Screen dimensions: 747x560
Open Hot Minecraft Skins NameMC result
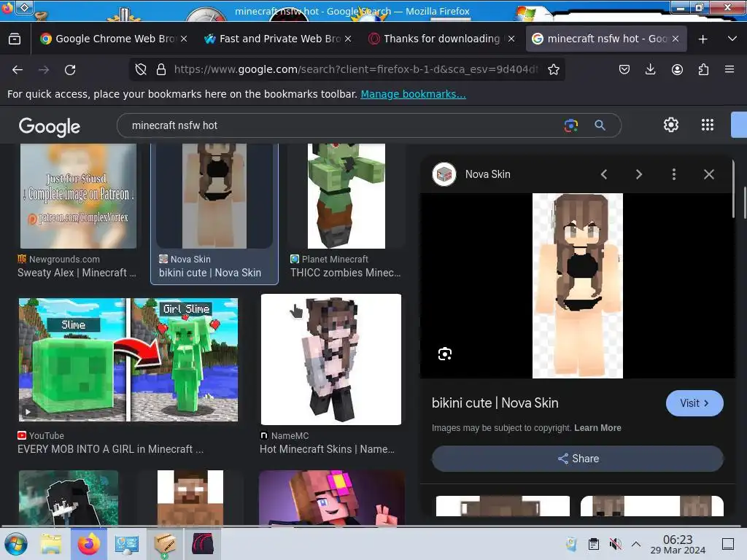[x=327, y=449]
